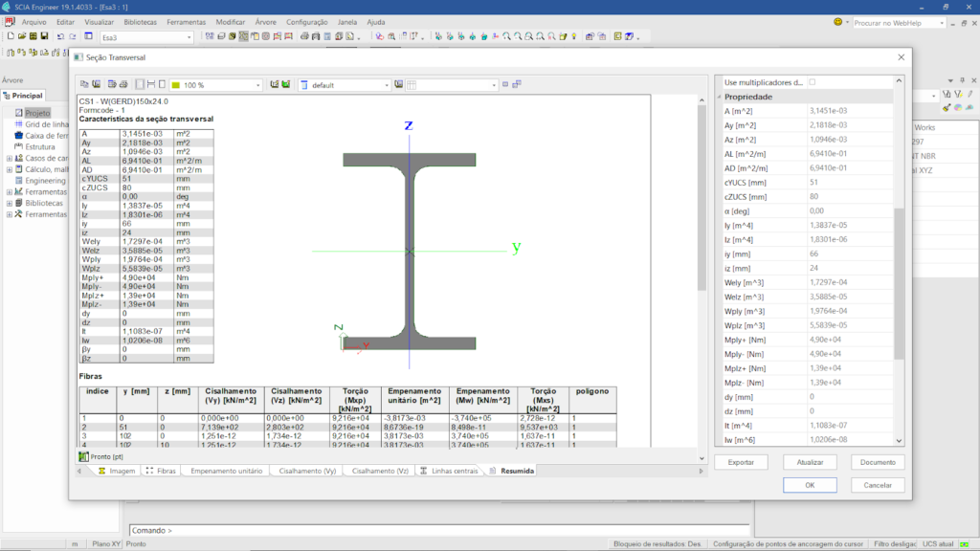Open the Bibliotecas menu
The height and width of the screenshot is (551, 980).
point(141,21)
